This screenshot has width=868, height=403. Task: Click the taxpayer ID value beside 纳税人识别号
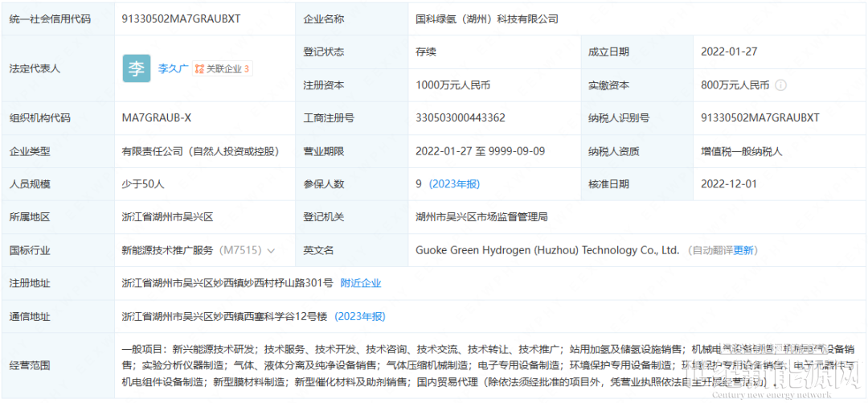coord(759,118)
